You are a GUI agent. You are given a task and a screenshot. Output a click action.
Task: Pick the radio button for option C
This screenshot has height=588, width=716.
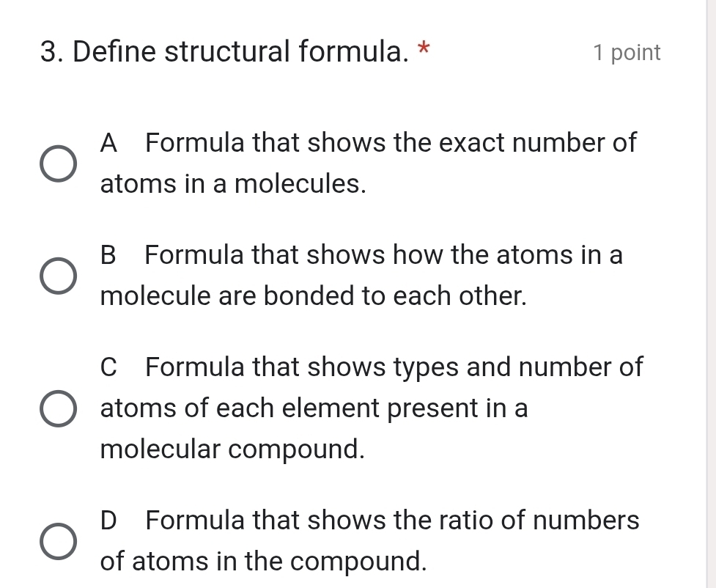[x=56, y=410]
